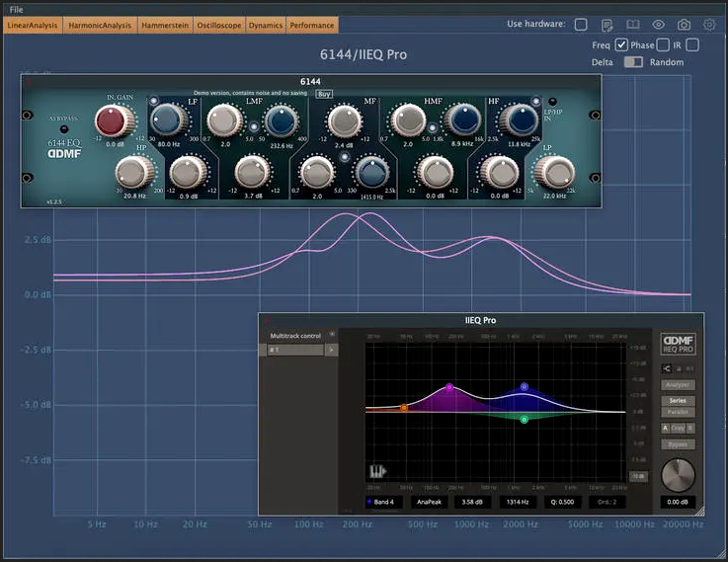The width and height of the screenshot is (728, 562).
Task: Switch to the Oscilloscope tab
Action: point(219,25)
